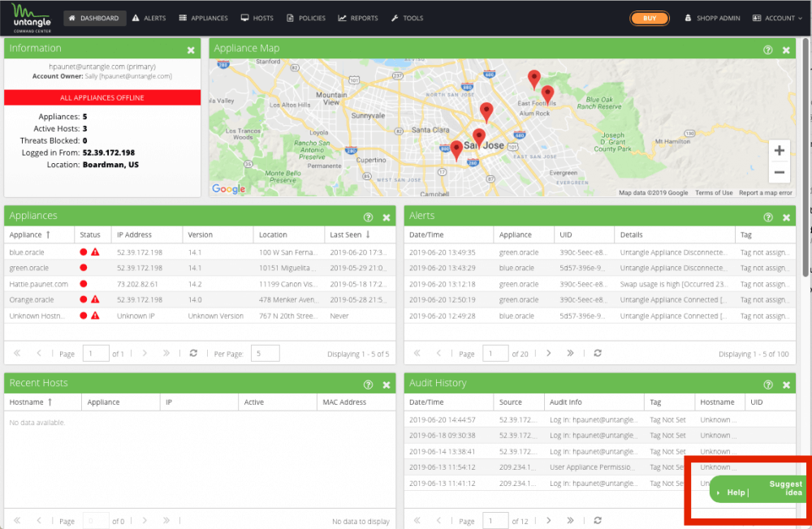
Task: Close the Alerts panel
Action: 786,218
